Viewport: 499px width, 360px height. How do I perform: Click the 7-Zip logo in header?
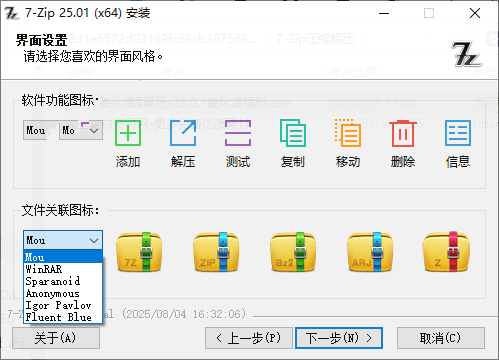click(x=466, y=54)
